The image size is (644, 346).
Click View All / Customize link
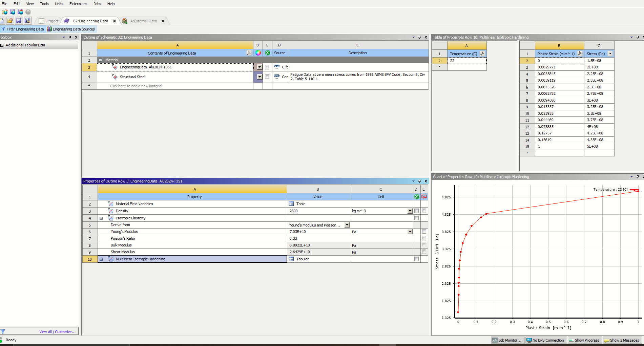(x=57, y=332)
